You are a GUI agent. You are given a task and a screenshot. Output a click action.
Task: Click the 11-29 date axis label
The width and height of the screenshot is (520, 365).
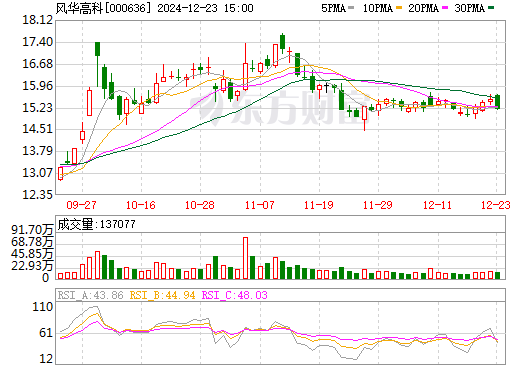pos(378,205)
